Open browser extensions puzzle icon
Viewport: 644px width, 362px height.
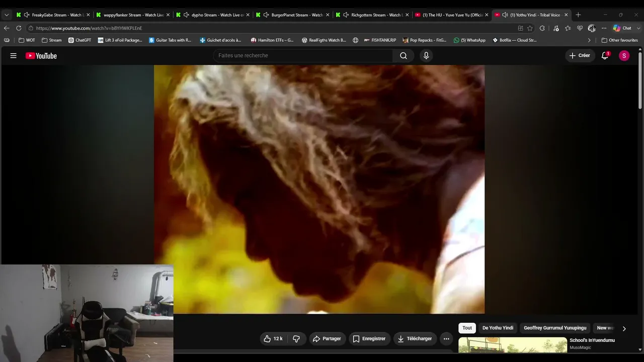[542, 28]
